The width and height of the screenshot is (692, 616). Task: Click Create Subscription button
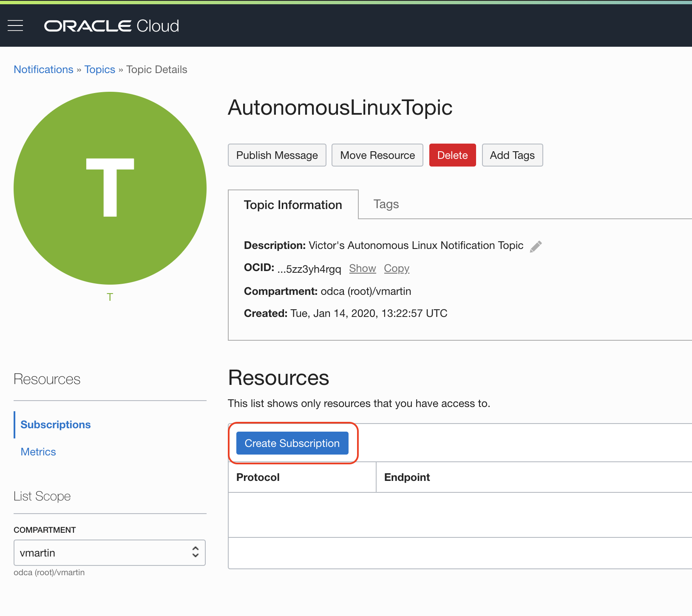(x=292, y=443)
